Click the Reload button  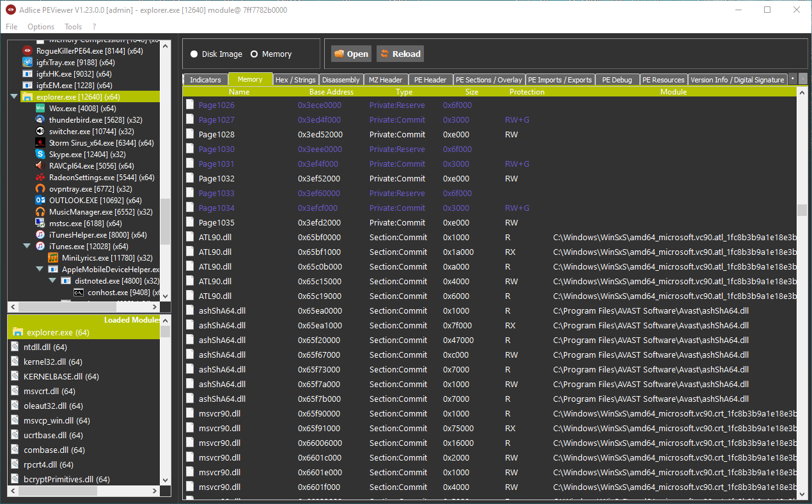point(400,54)
